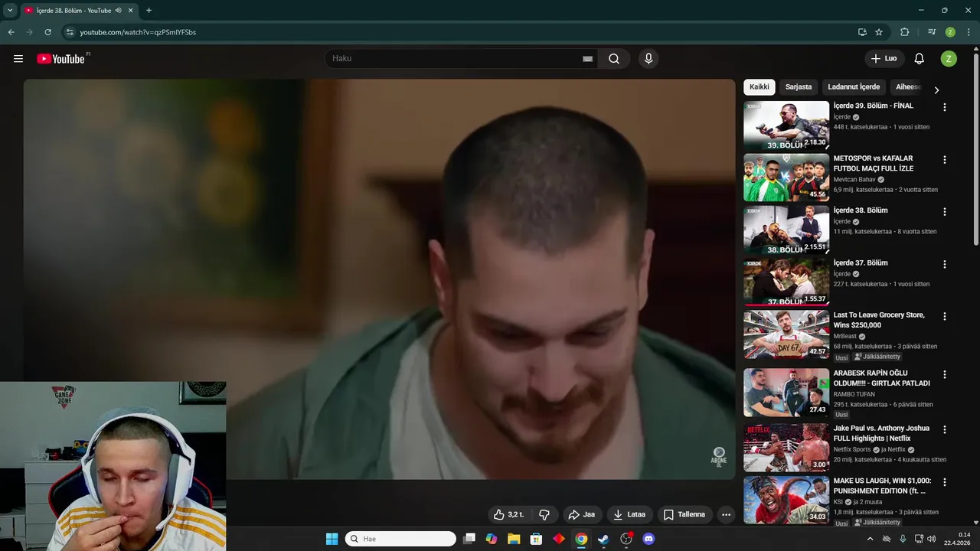980x551 pixels.
Task: Show more filter chips with the arrow
Action: point(936,90)
